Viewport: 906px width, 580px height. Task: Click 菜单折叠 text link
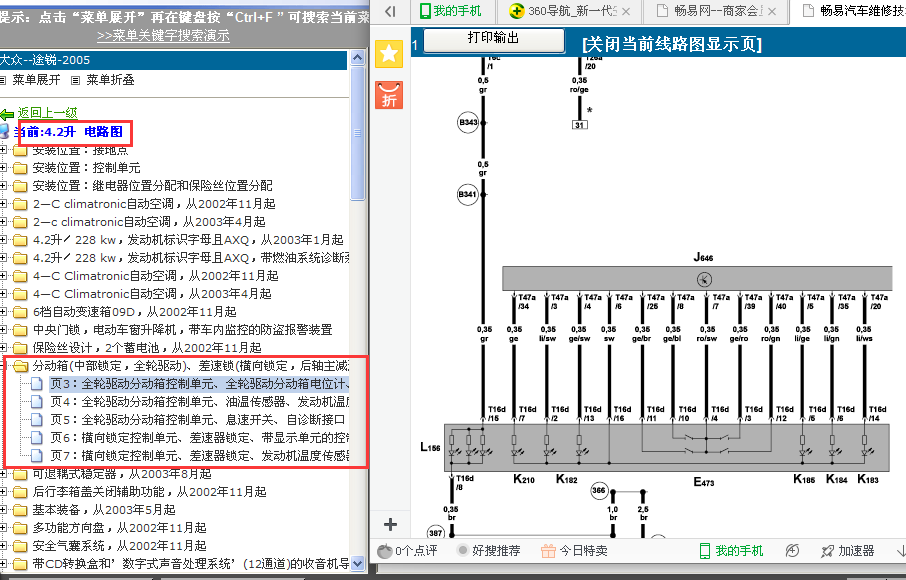(110, 80)
